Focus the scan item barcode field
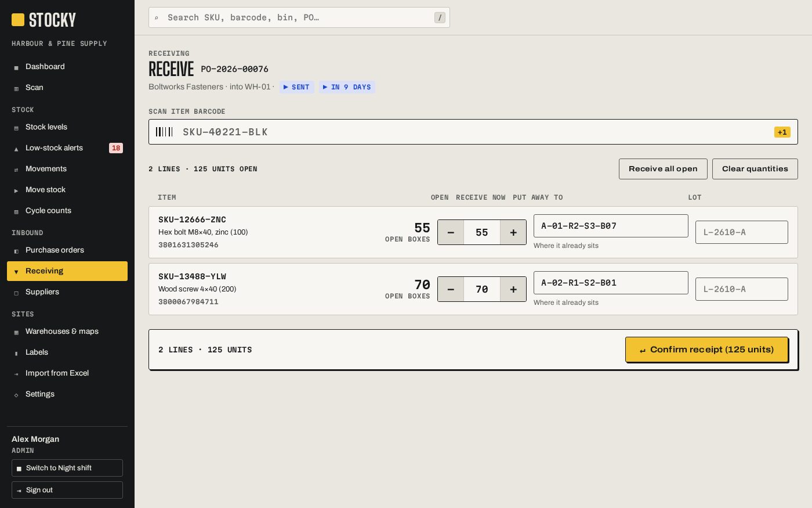This screenshot has width=812, height=508. click(x=473, y=132)
